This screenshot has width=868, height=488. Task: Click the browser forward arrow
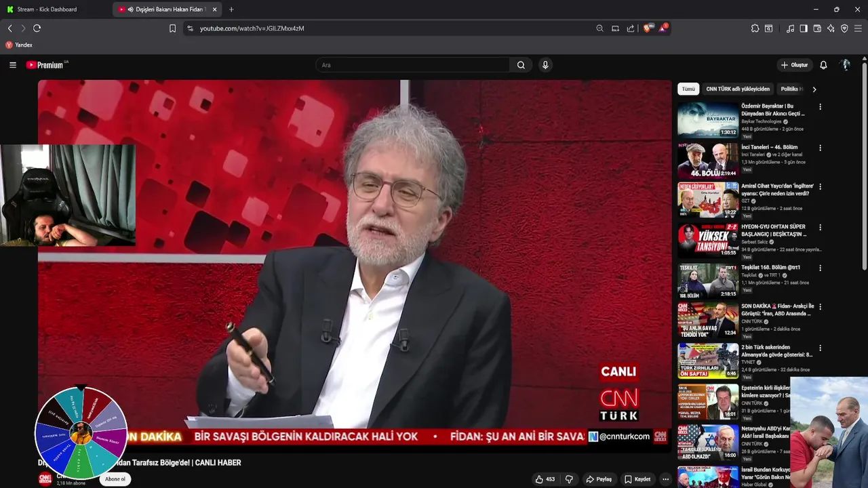click(23, 28)
